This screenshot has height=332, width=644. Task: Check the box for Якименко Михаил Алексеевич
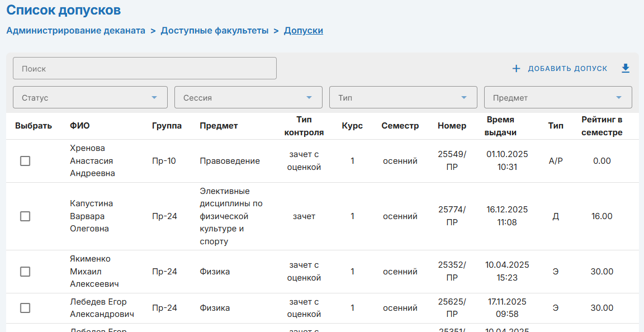coord(25,272)
